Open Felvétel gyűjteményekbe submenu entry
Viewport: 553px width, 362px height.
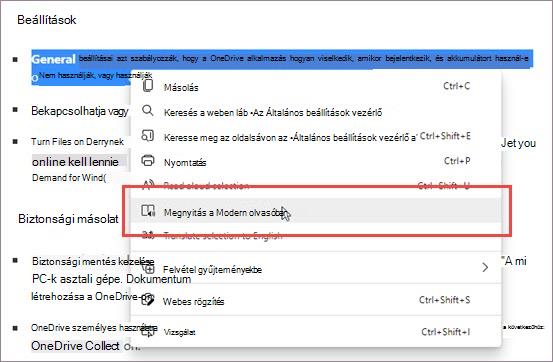coord(316,269)
